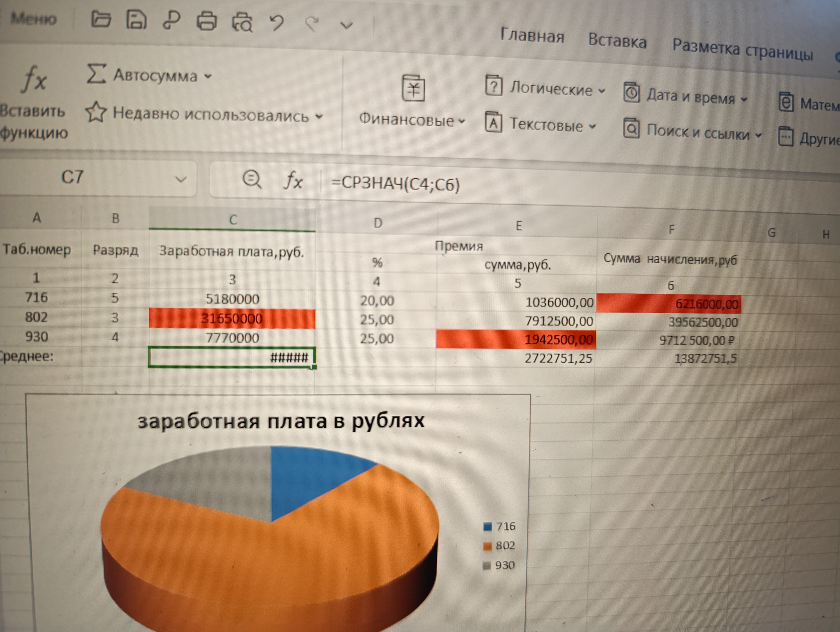Click the export to PDF icon
This screenshot has height=632, width=840.
(x=171, y=20)
